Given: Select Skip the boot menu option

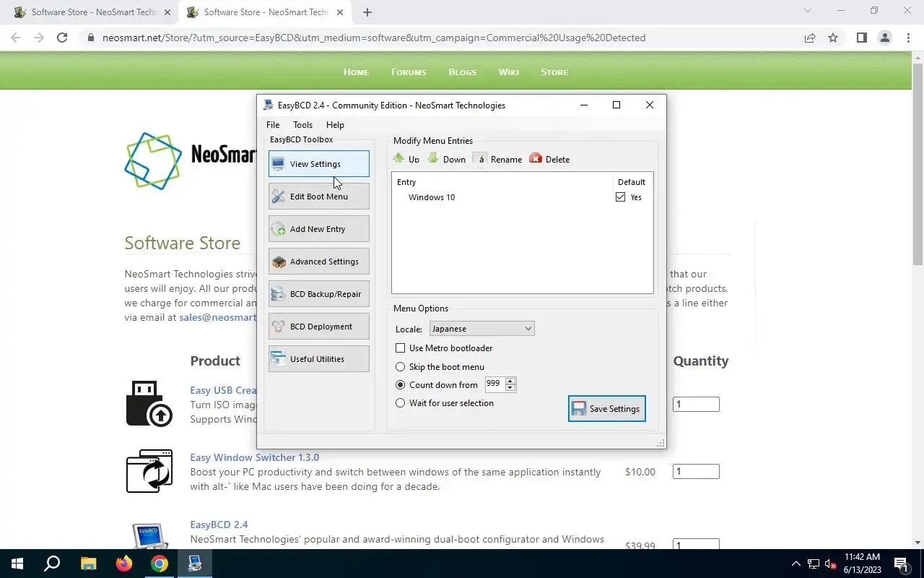Looking at the screenshot, I should [x=401, y=367].
